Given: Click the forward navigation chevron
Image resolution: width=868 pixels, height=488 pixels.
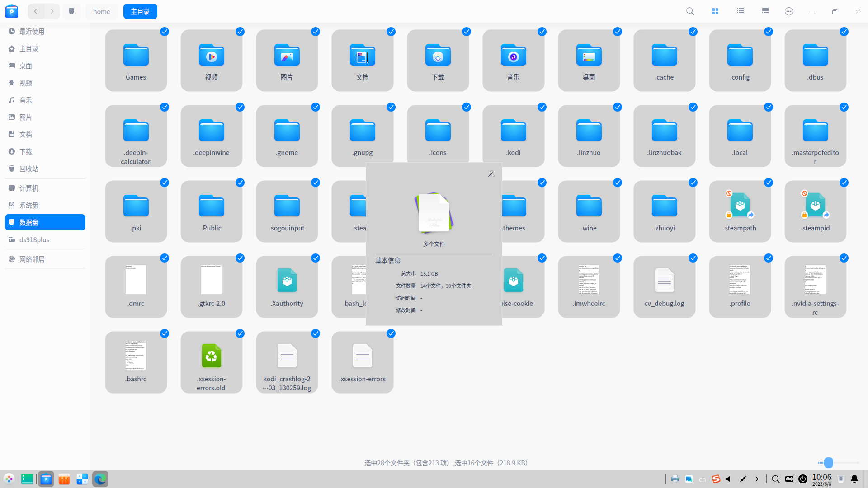Looking at the screenshot, I should point(52,11).
